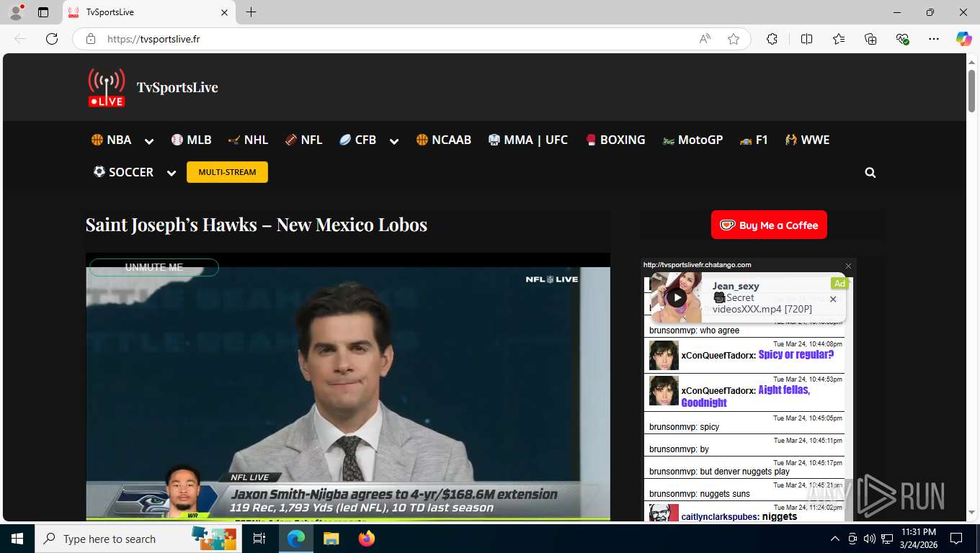Open profile avatar icon
Viewport: 980px width, 553px height.
16,12
